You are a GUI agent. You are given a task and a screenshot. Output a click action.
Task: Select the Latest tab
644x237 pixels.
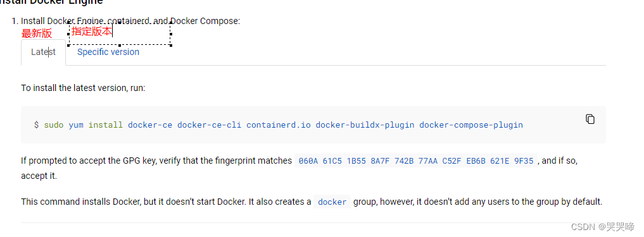pyautogui.click(x=43, y=52)
